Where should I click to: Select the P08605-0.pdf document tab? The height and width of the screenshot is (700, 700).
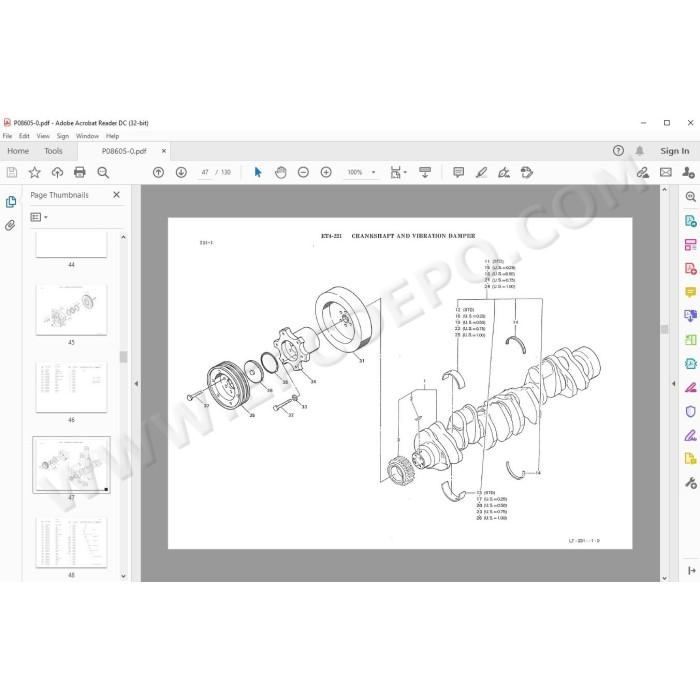point(124,151)
